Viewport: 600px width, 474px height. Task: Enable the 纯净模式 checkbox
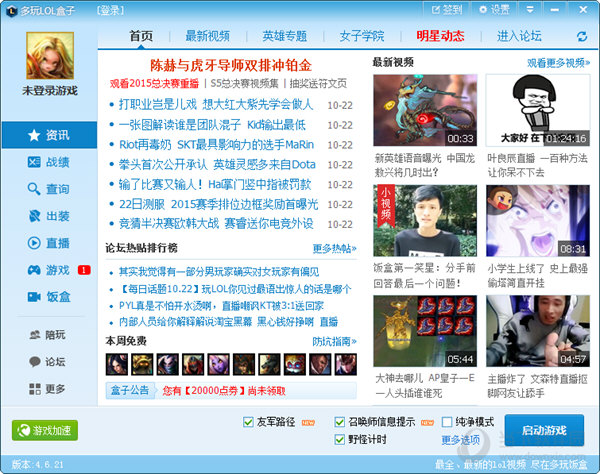click(x=447, y=422)
